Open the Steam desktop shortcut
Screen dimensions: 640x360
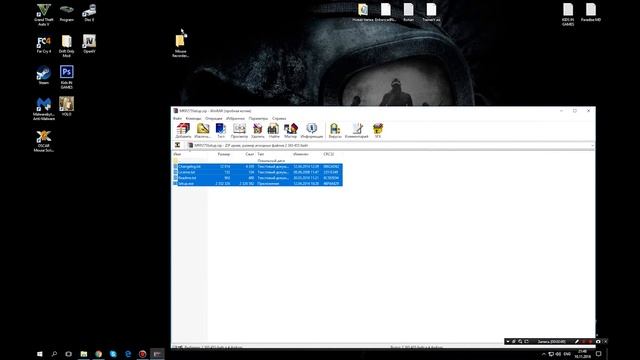click(44, 75)
